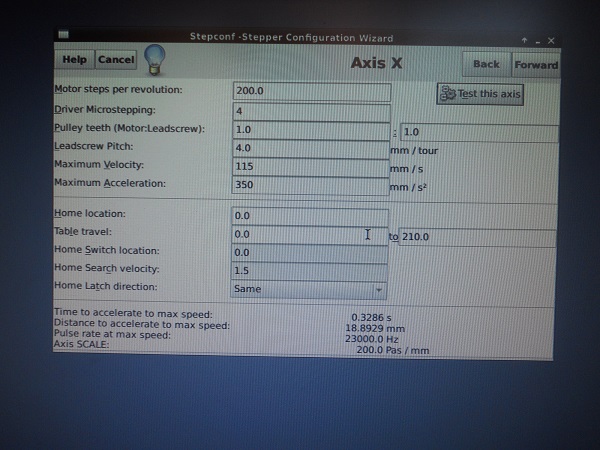
Task: Click the 'Distance to accelerate to max speed:' text
Action: point(142,324)
